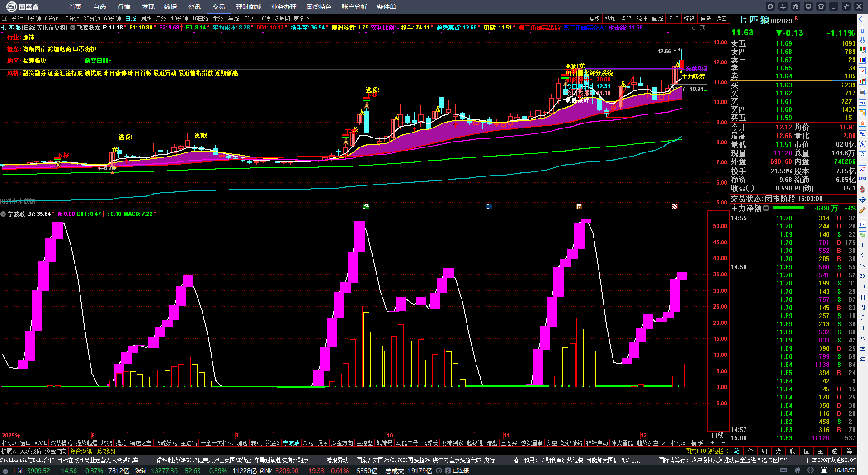Click the F5 sidebar icon
Image resolution: width=868 pixels, height=475 pixels.
863,224
